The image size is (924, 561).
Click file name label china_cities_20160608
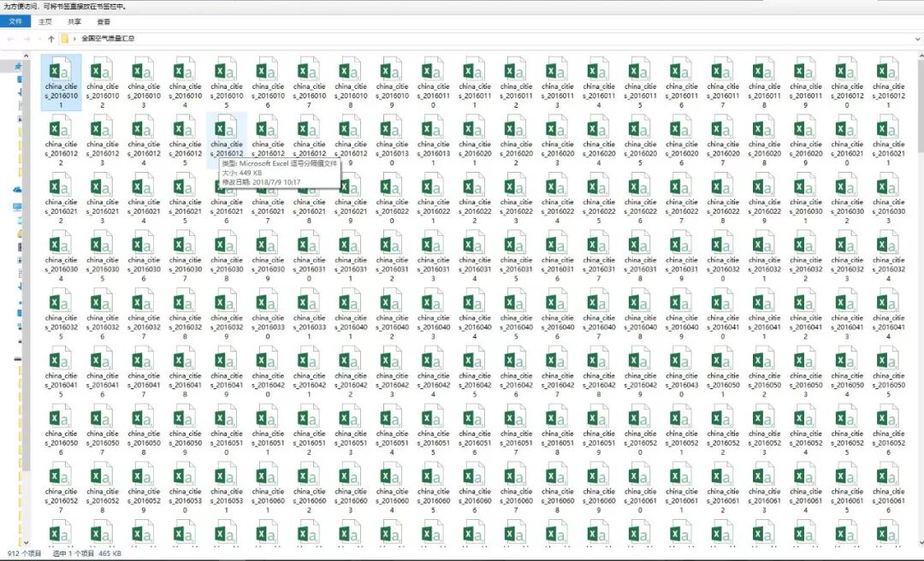pos(558,499)
